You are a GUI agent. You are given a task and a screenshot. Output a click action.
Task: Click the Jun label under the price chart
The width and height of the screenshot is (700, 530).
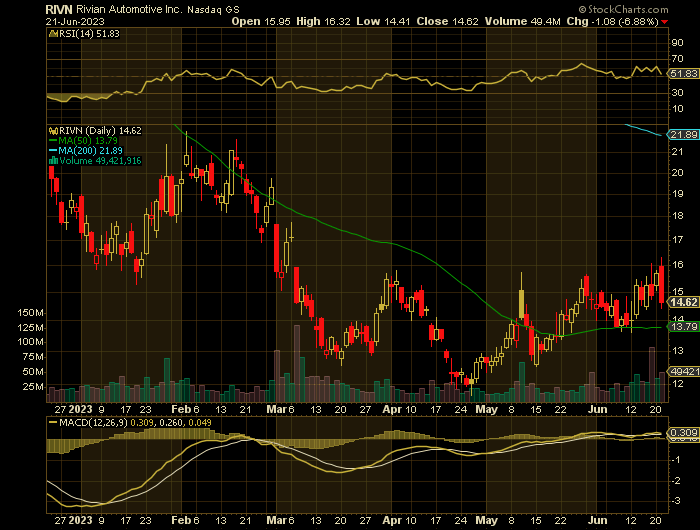point(597,409)
